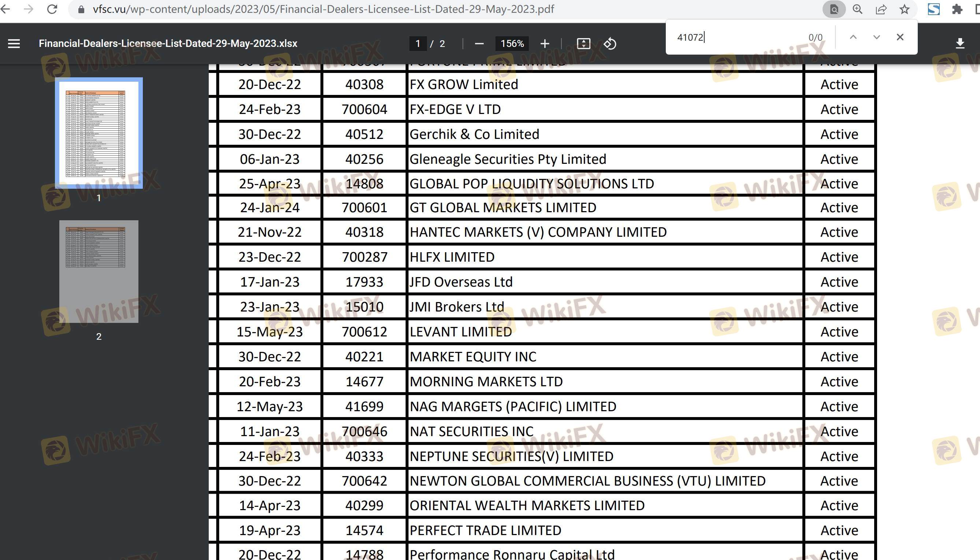This screenshot has height=560, width=980.
Task: Click the share page icon
Action: tap(881, 9)
